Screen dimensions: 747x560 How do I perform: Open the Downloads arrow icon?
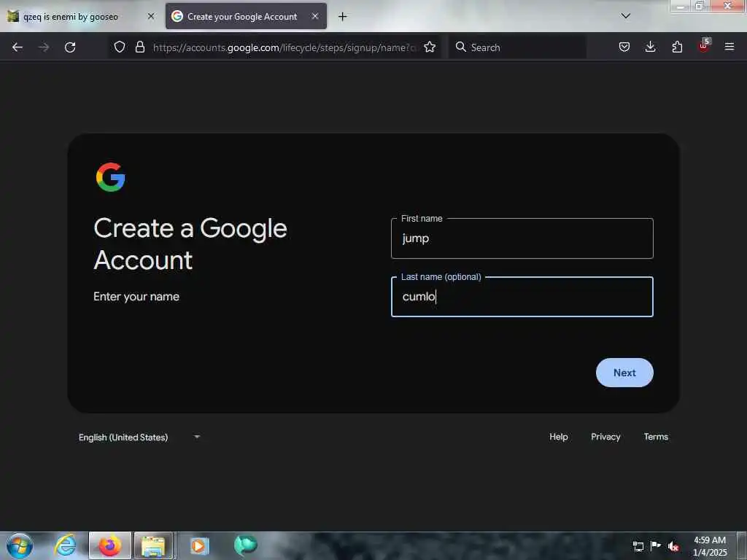pos(650,47)
